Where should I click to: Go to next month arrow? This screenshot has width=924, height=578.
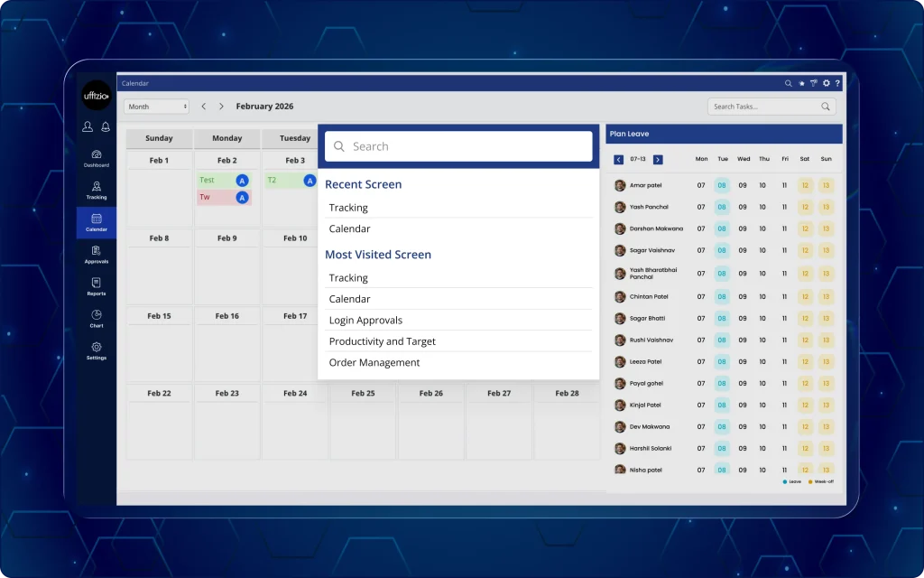pyautogui.click(x=222, y=107)
